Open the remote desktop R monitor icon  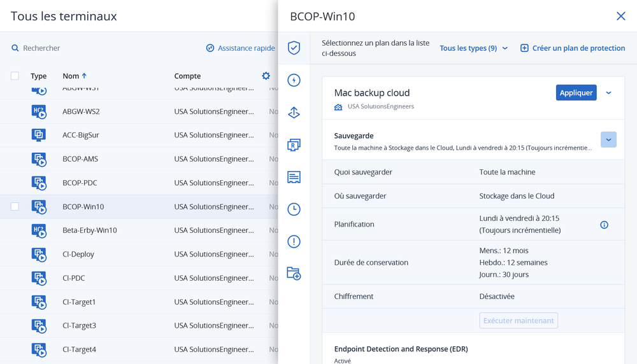coord(294,145)
